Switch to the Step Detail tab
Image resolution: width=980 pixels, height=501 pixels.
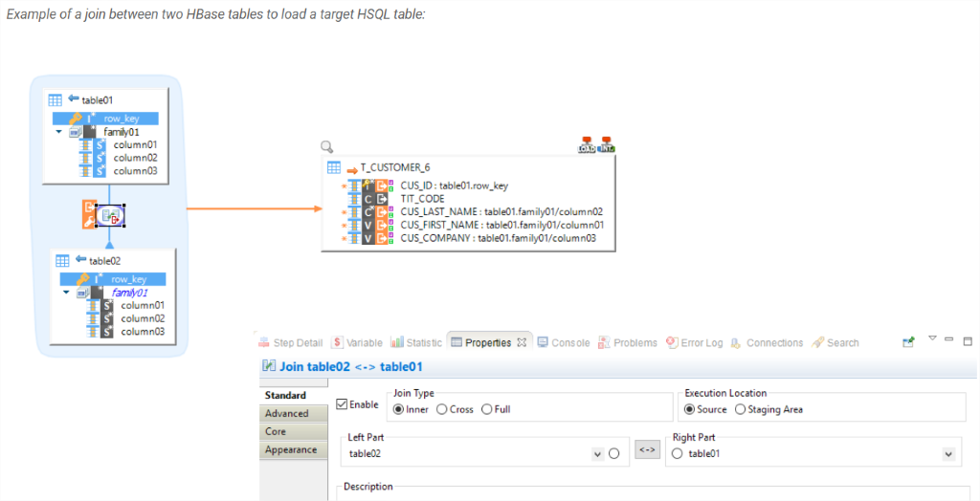(x=290, y=342)
